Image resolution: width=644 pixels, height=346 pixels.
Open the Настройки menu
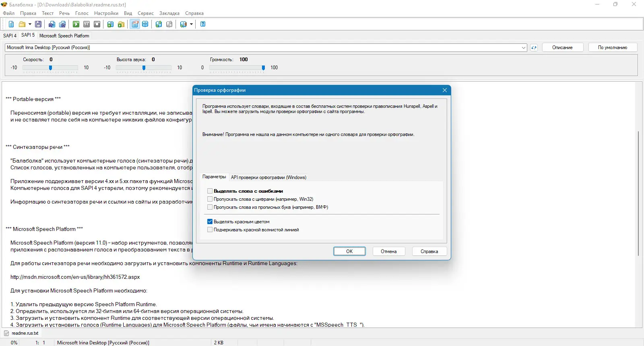pyautogui.click(x=106, y=13)
